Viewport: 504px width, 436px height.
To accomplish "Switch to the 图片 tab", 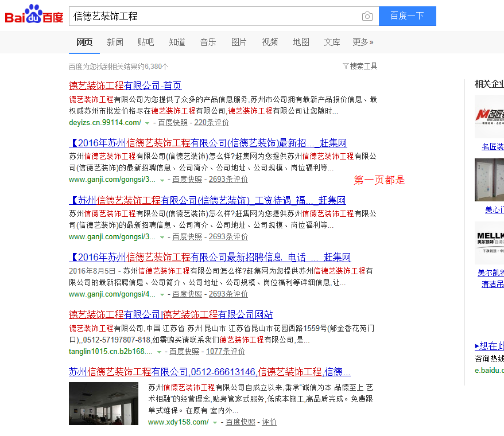I will click(239, 42).
